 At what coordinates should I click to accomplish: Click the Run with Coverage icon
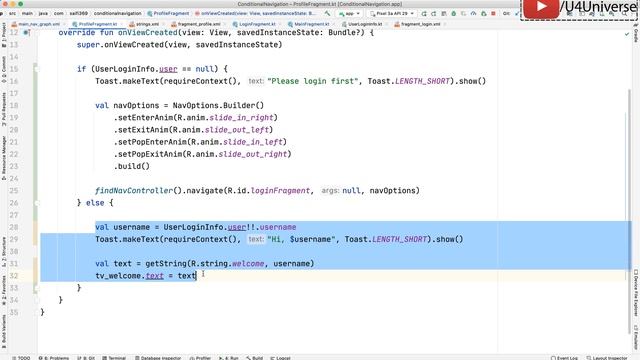[463, 13]
